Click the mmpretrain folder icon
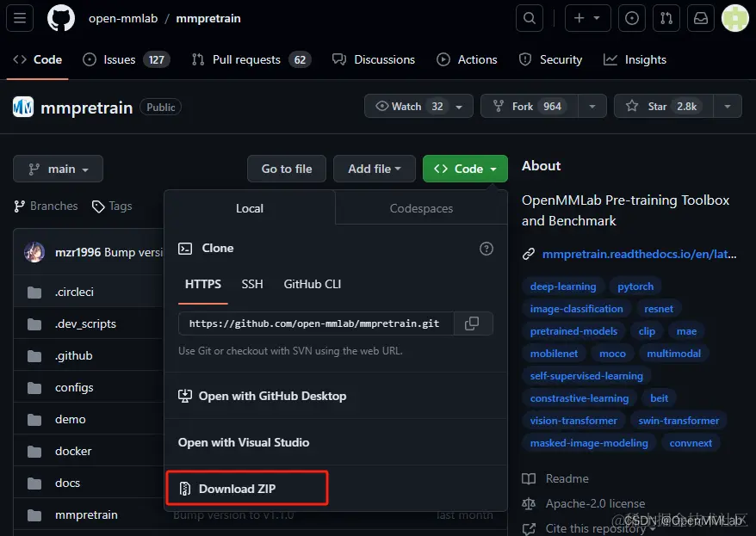This screenshot has width=756, height=536. (x=34, y=514)
